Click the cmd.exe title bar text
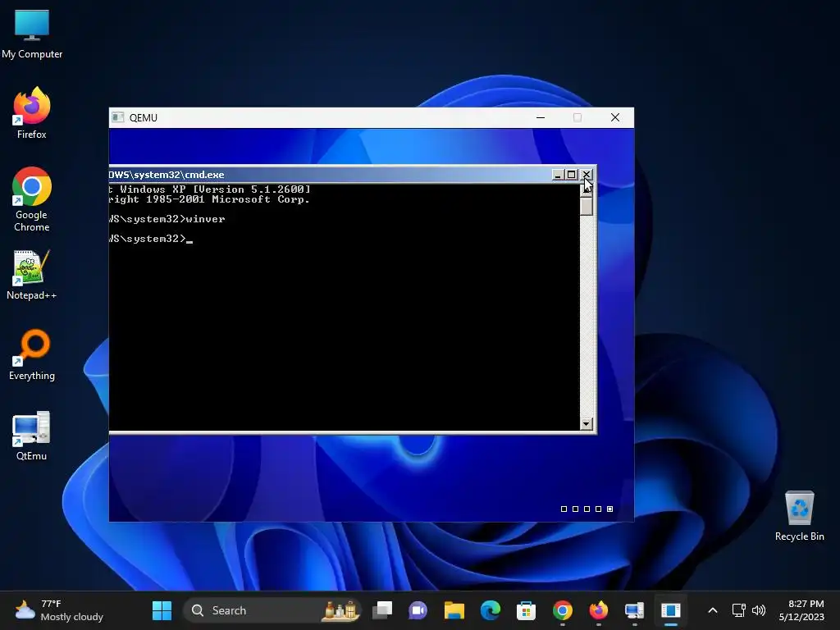The width and height of the screenshot is (840, 630). pos(167,175)
